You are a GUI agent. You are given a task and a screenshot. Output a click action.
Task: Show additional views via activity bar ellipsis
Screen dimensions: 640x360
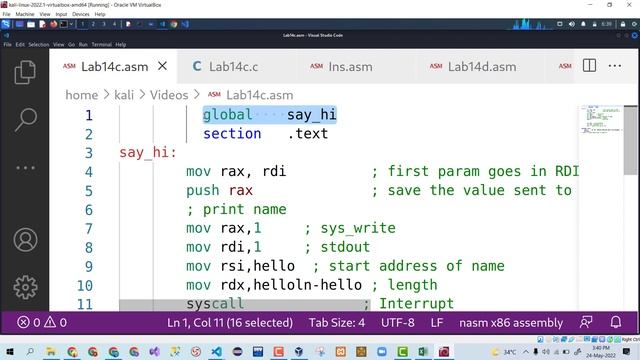pyautogui.click(x=25, y=168)
